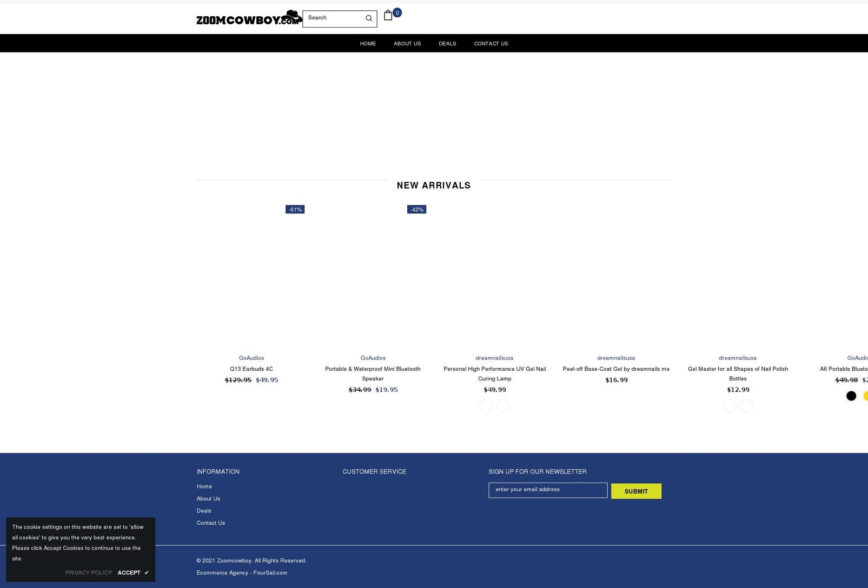Click the search magnifier icon

tap(369, 18)
